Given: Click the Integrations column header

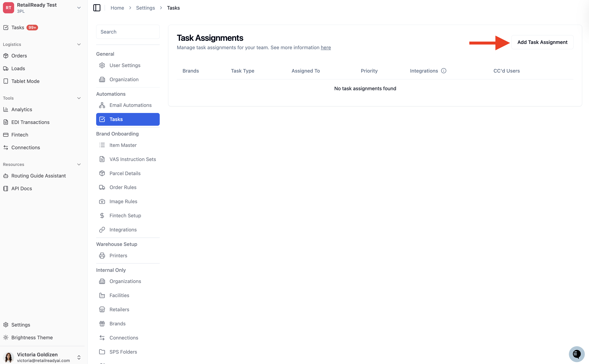Looking at the screenshot, I should 424,71.
